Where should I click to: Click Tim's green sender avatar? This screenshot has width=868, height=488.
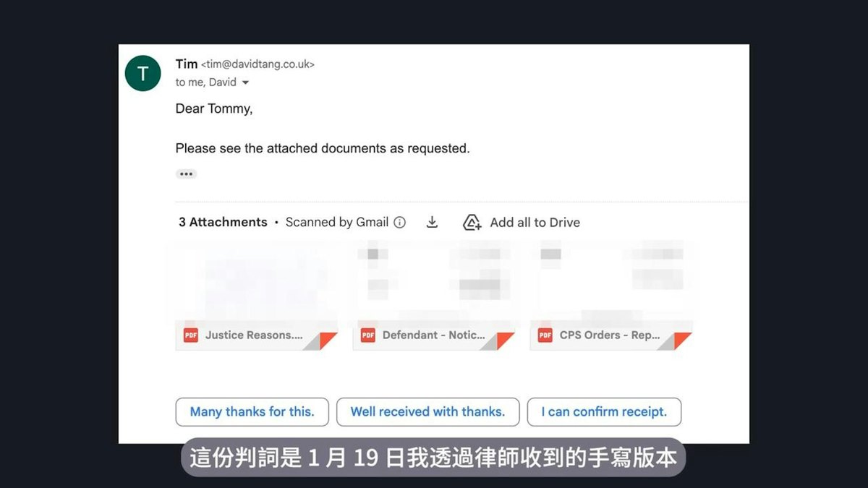(142, 73)
